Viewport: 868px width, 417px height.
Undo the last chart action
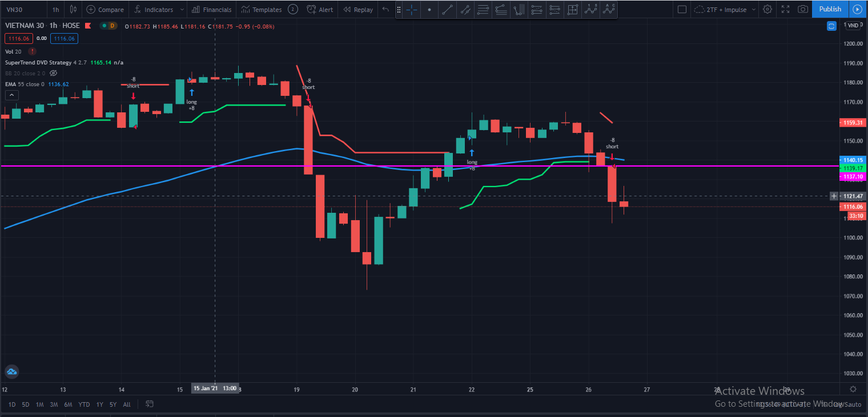385,9
